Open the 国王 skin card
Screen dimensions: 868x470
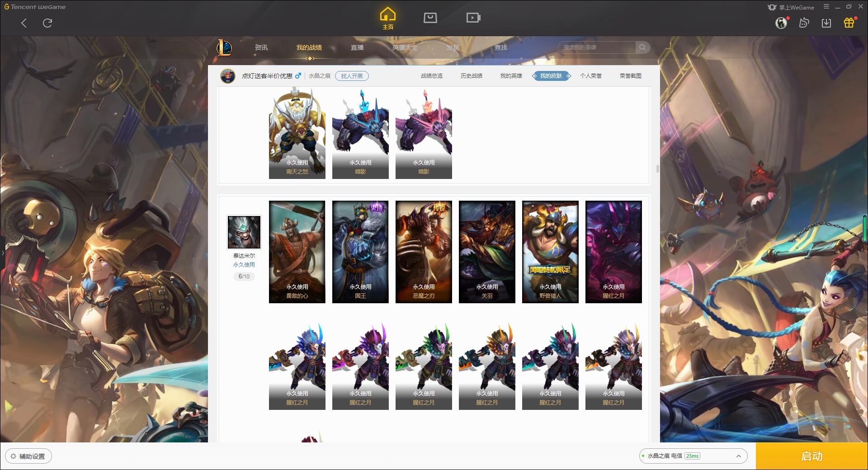click(x=360, y=252)
